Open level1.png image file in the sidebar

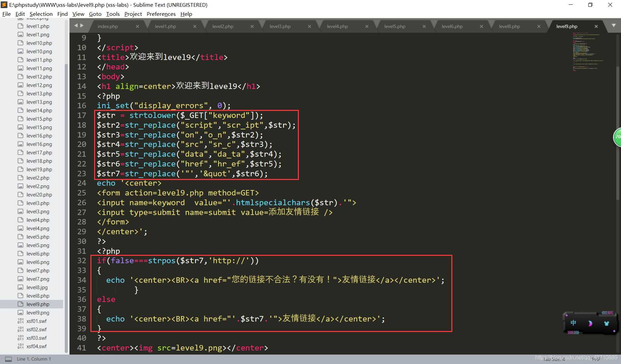(x=38, y=34)
